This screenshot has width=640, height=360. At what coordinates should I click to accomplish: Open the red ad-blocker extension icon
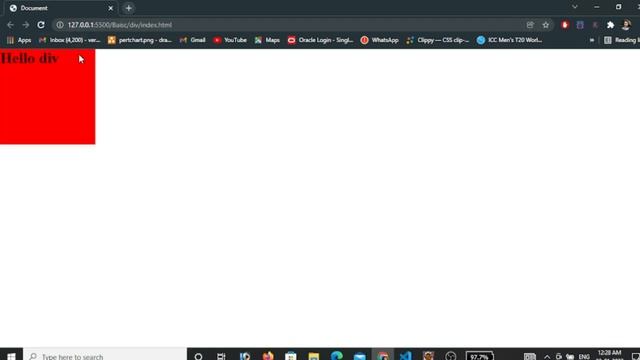[x=565, y=25]
